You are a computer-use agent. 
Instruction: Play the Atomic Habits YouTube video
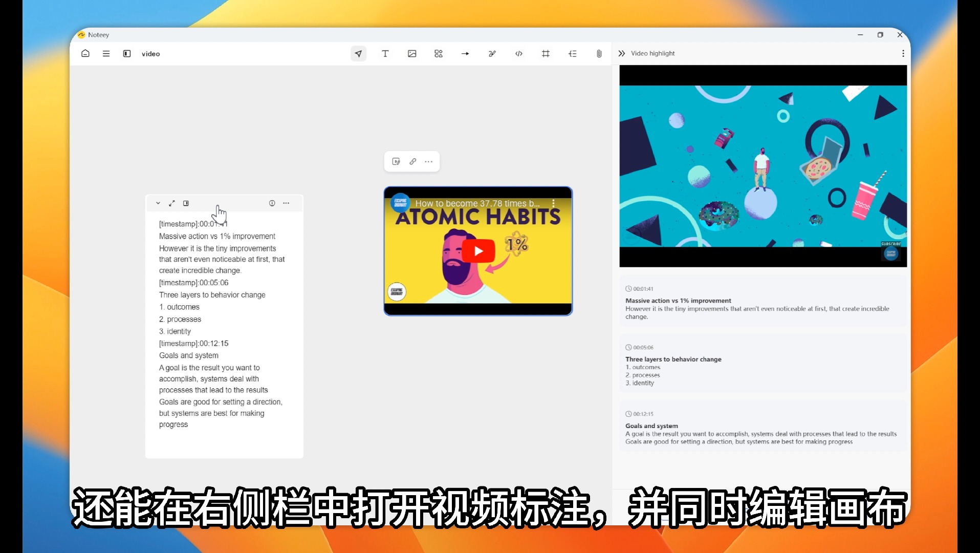(478, 251)
